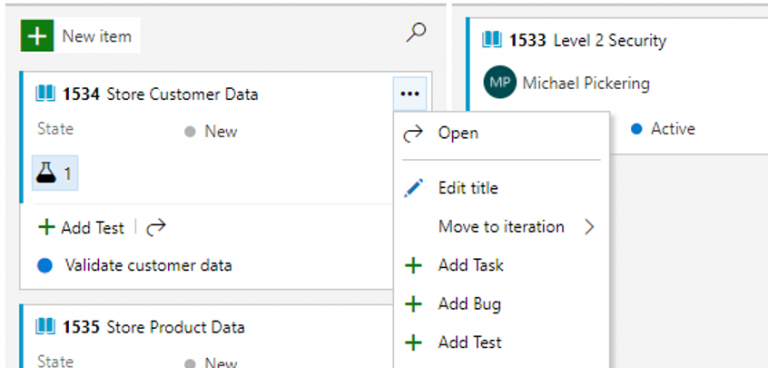Click the work item ID 1533
Viewport: 768px width, 368px height.
click(528, 40)
